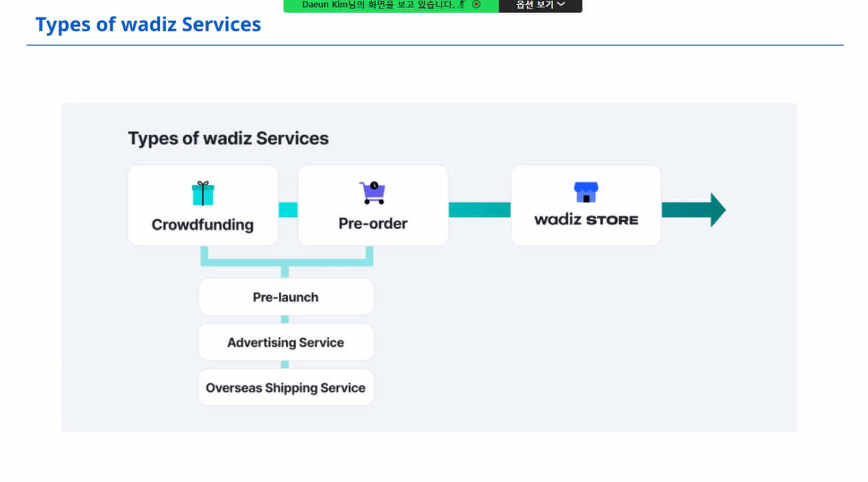Image resolution: width=868 pixels, height=482 pixels.
Task: Click the Advertising Service box
Action: pyautogui.click(x=286, y=343)
